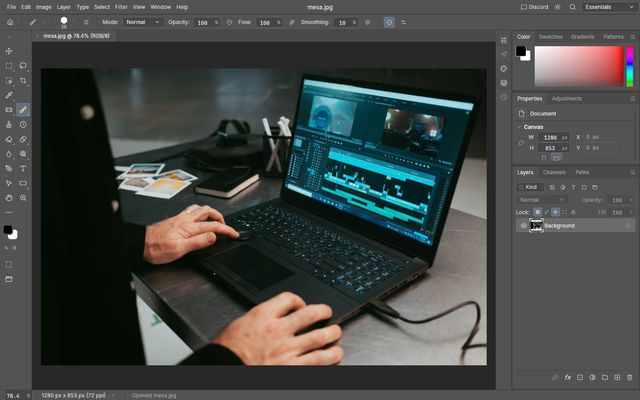The width and height of the screenshot is (640, 400).
Task: Toggle lock image pixels brush icon
Action: point(547,212)
